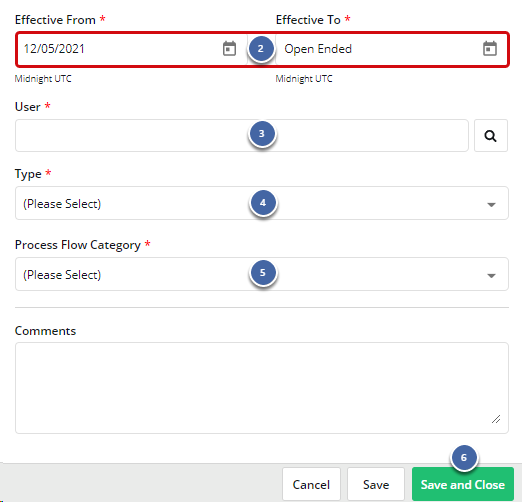Click the numbered step 5 marker badge
522x502 pixels.
(x=263, y=273)
